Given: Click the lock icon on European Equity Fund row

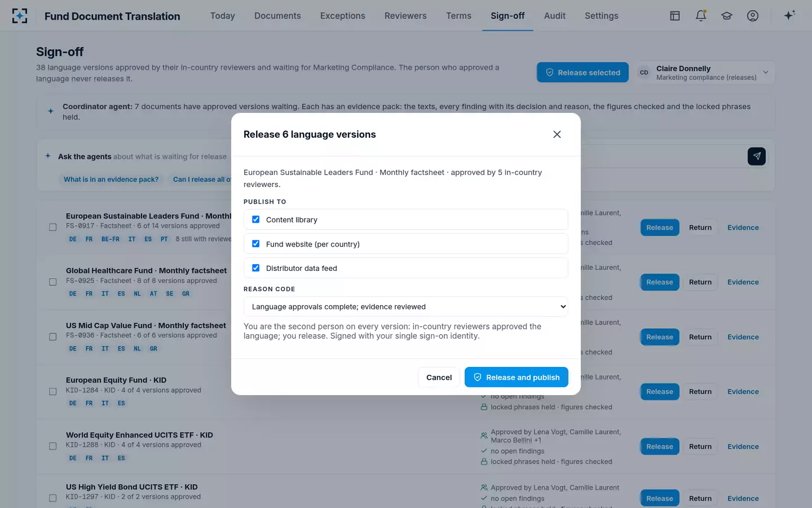Looking at the screenshot, I should tap(484, 407).
